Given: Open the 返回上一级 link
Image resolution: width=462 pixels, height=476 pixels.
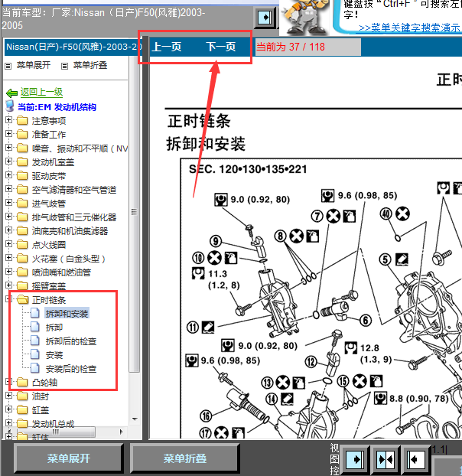Looking at the screenshot, I should (41, 93).
